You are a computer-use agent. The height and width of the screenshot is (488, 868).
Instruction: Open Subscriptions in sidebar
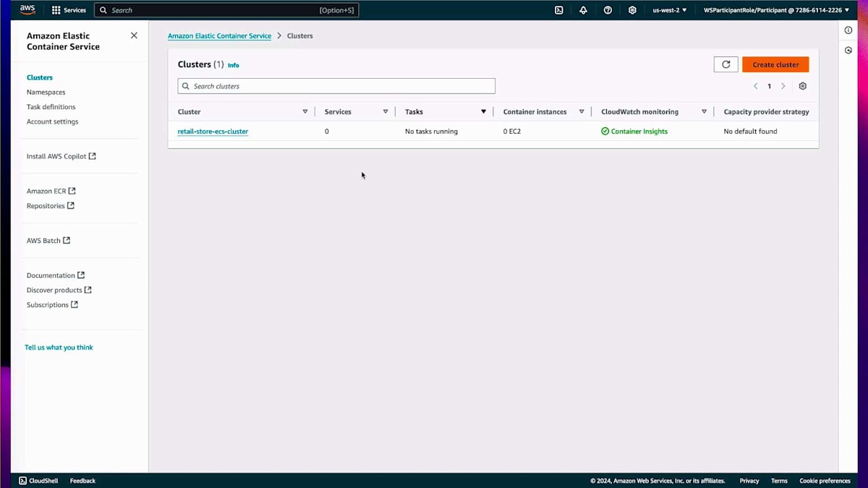pyautogui.click(x=52, y=305)
